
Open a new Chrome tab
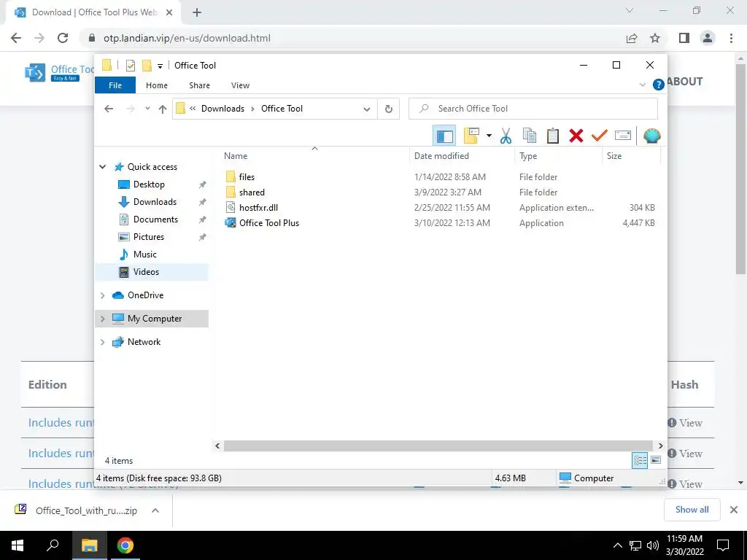pos(197,13)
